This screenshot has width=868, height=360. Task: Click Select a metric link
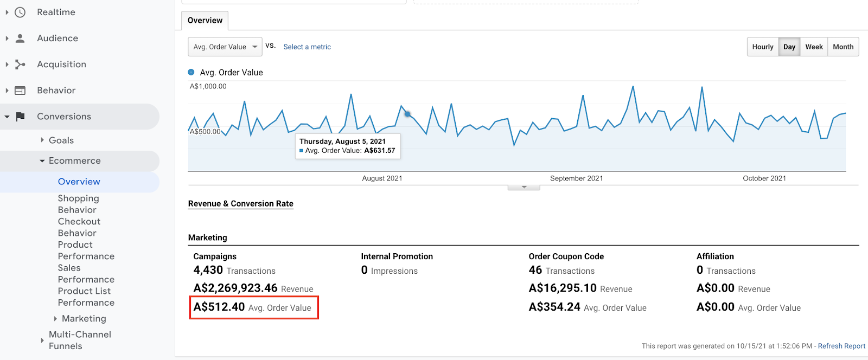307,47
